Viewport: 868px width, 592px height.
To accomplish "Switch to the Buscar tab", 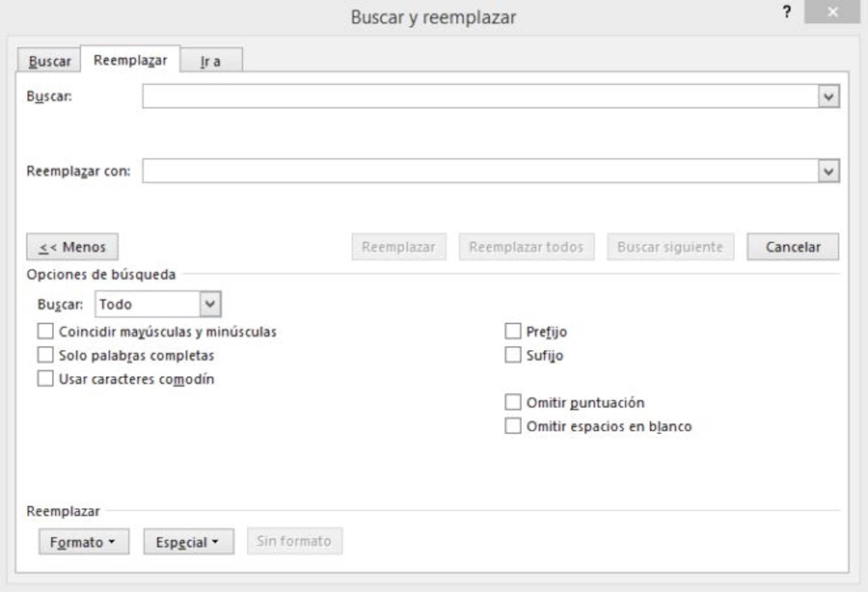I will tap(49, 61).
